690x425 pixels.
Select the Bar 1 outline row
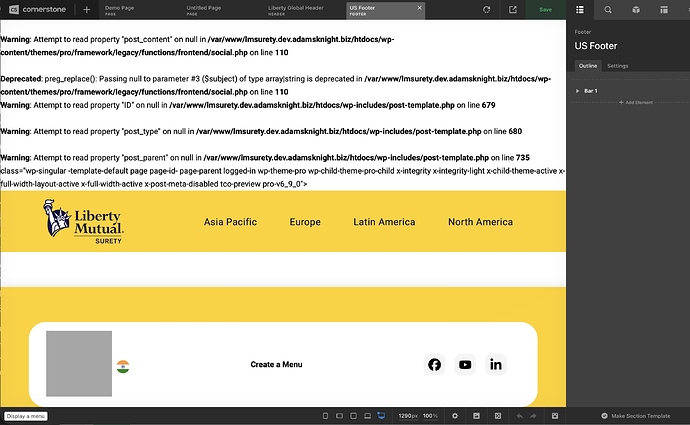coord(630,91)
